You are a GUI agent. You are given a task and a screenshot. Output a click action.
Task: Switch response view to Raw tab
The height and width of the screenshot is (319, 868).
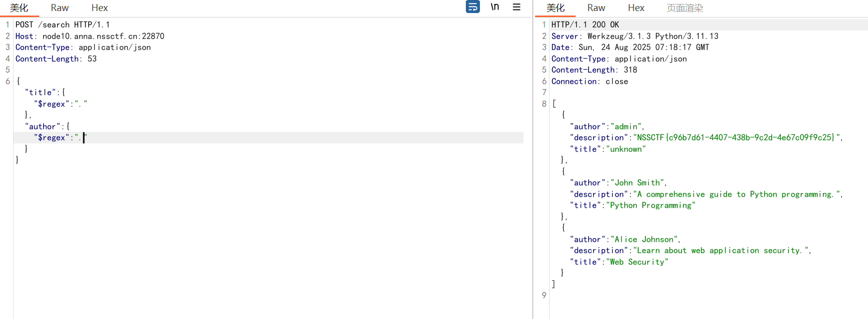[x=596, y=8]
